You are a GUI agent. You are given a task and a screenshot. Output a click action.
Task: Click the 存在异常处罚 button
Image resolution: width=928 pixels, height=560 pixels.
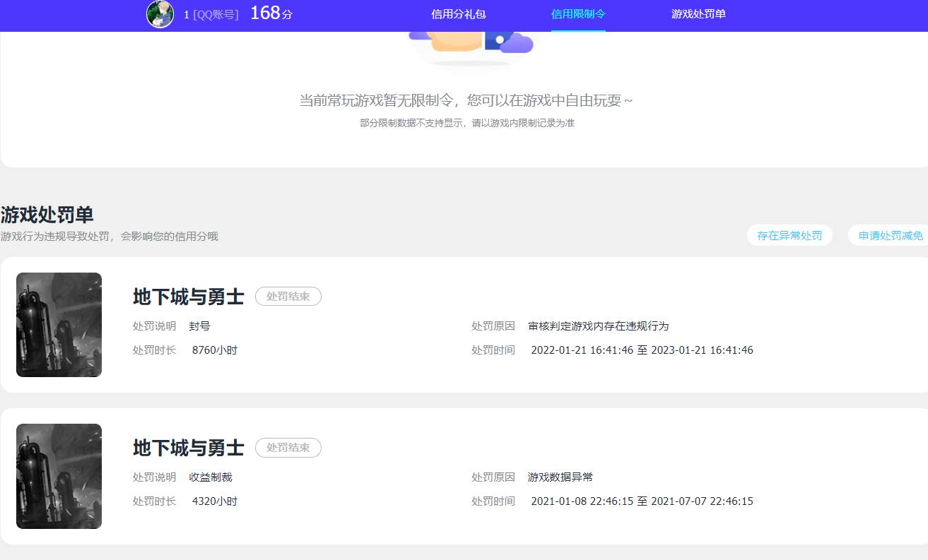coord(789,235)
